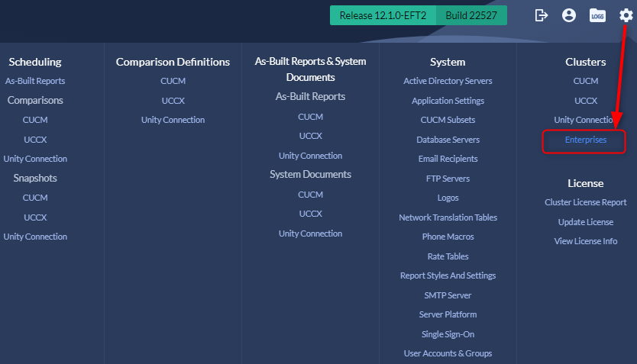Screen dimensions: 637x364
Task: Open Enterprises under Clusters
Action: [585, 140]
